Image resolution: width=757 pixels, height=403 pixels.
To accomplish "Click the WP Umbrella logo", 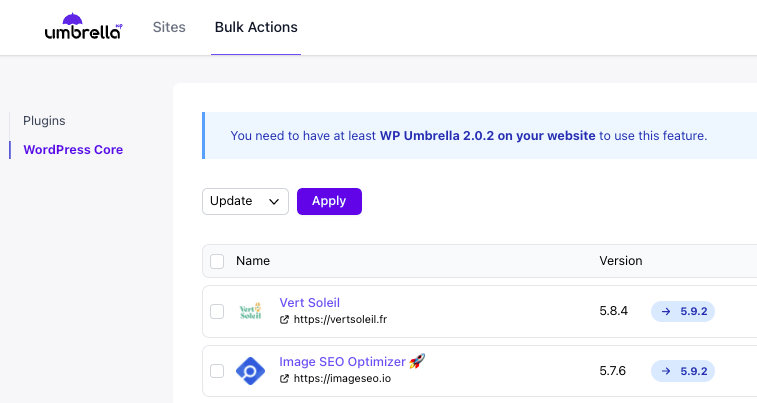I will point(83,27).
